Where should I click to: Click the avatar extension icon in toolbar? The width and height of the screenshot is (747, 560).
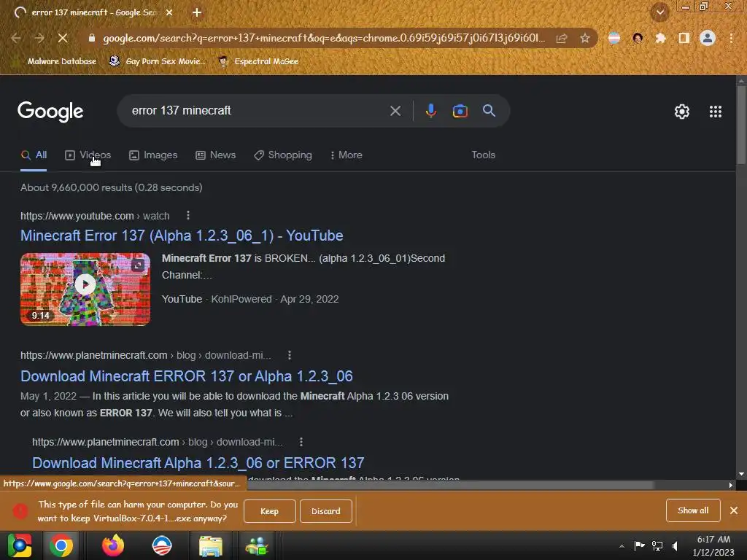(638, 38)
